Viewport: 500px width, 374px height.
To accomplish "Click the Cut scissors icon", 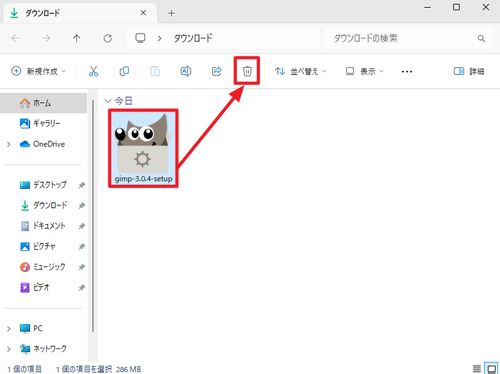I will tap(93, 71).
